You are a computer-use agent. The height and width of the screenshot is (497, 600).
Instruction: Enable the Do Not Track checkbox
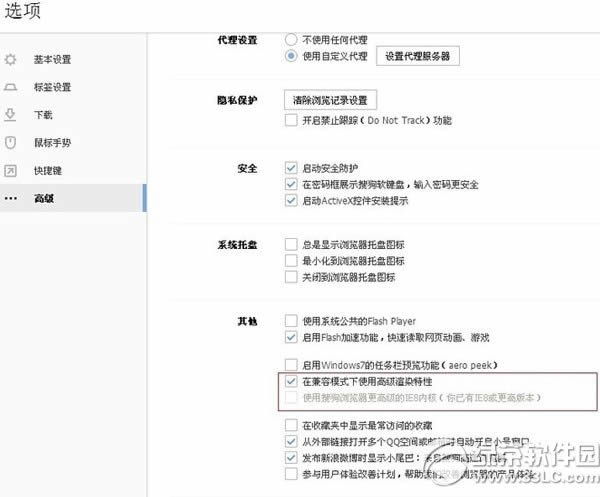pos(291,120)
